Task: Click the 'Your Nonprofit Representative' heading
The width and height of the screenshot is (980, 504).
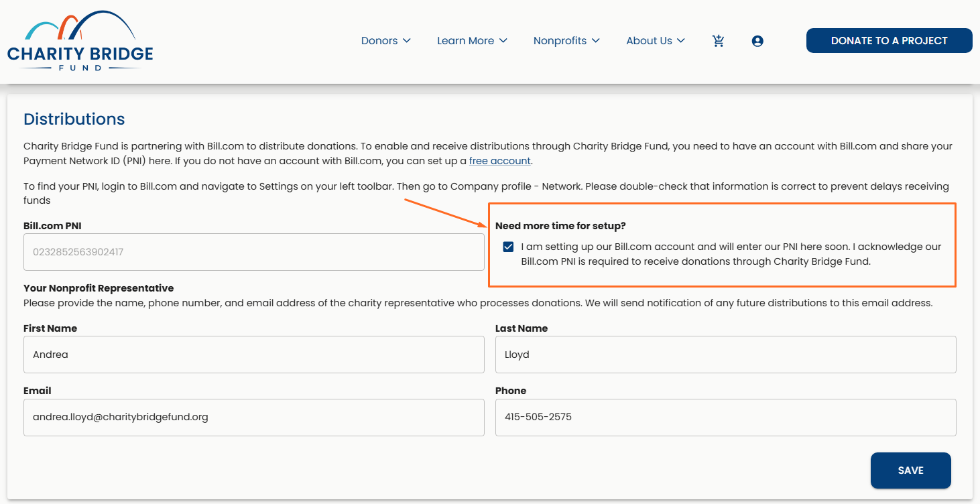Action: [x=99, y=288]
